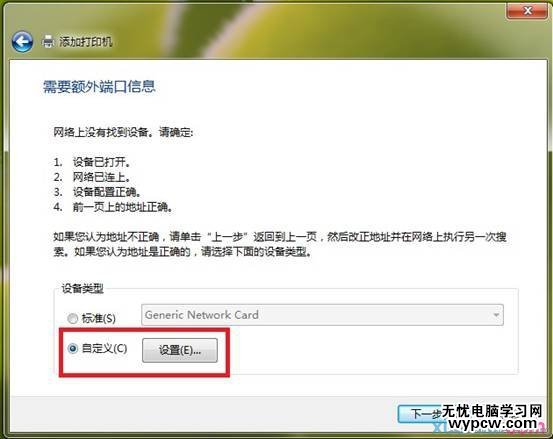Click the 自定义(C) option label text
553x439 pixels.
104,349
